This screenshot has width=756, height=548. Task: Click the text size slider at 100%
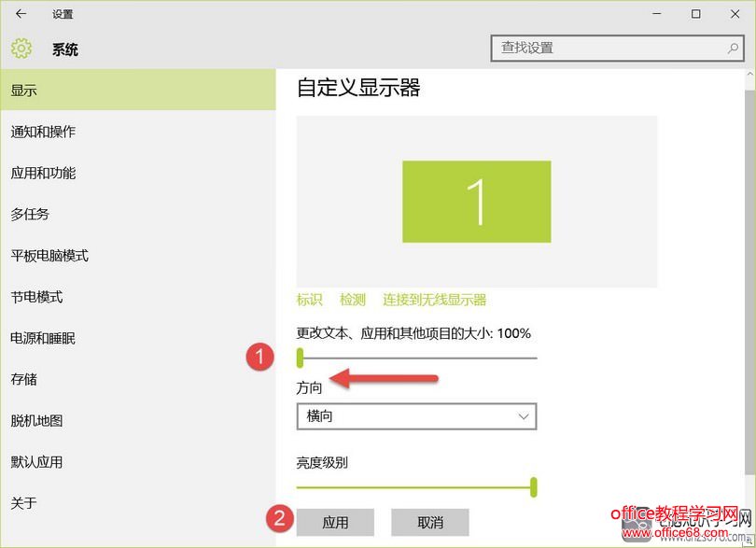click(x=301, y=357)
